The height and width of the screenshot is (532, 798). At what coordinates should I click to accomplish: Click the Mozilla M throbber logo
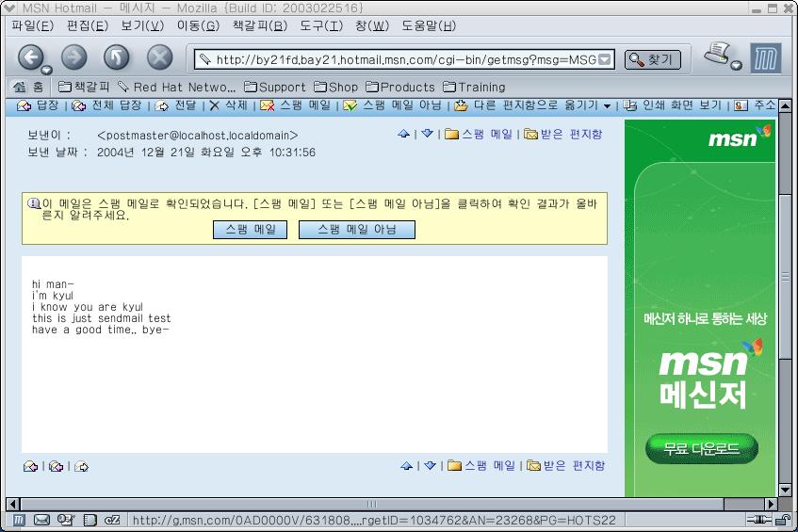point(765,58)
